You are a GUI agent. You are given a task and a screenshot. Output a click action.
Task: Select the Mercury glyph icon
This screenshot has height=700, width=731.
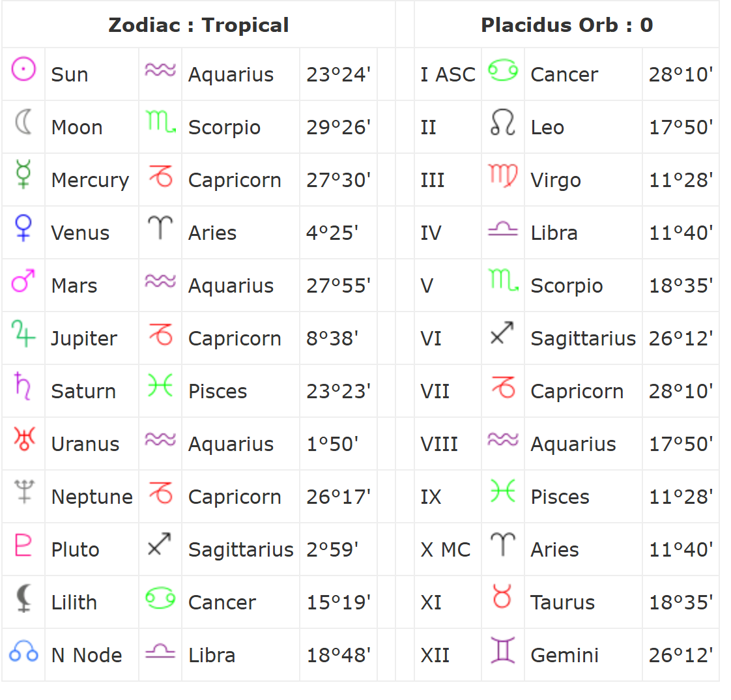(x=23, y=174)
